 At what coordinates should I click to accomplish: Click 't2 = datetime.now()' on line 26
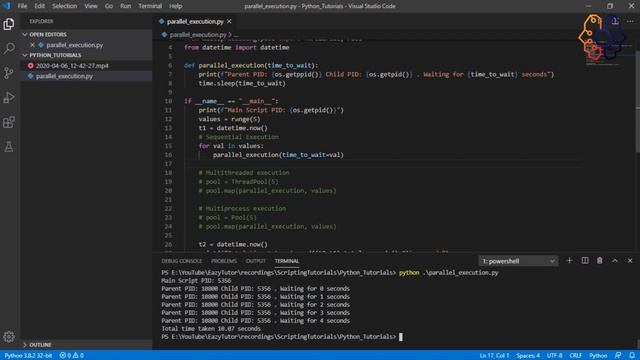233,244
